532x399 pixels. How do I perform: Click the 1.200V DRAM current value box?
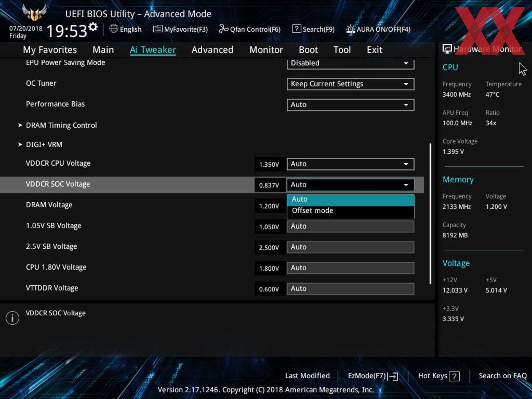pos(269,206)
